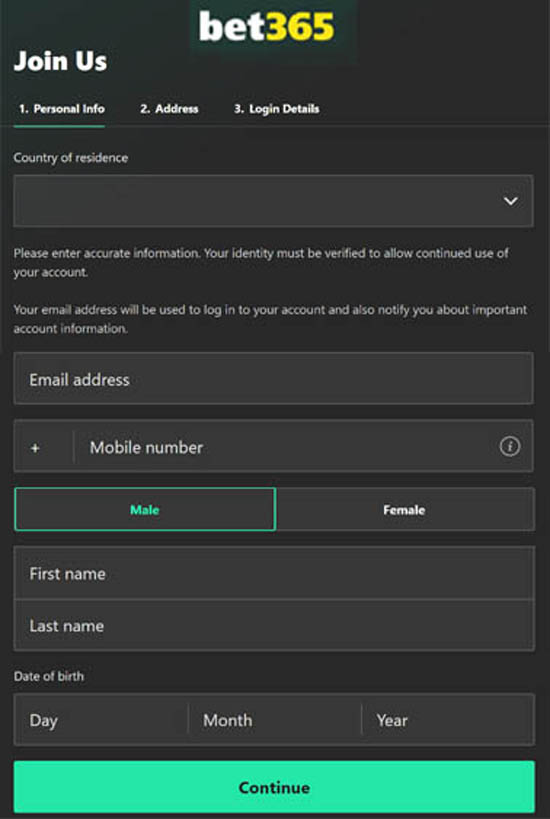Switch to Personal Info step tab
Image resolution: width=550 pixels, height=819 pixels.
[62, 109]
